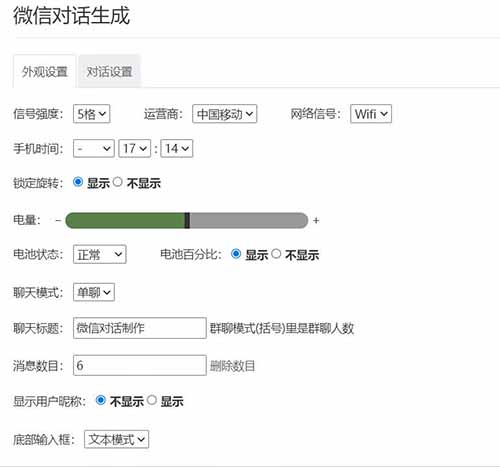Click the minus button beside 电量 slider
This screenshot has width=500, height=467.
point(58,220)
